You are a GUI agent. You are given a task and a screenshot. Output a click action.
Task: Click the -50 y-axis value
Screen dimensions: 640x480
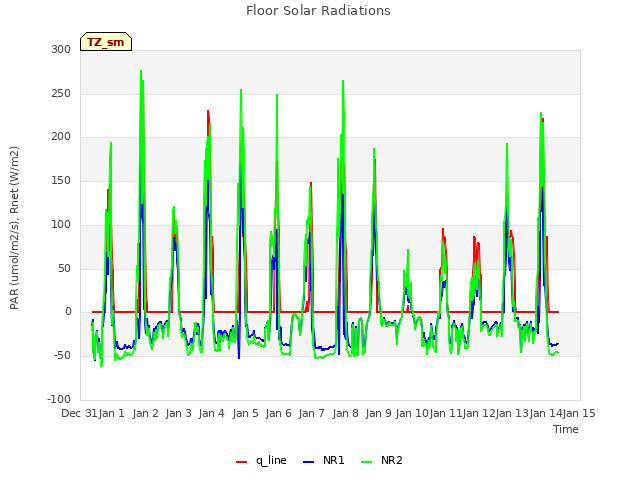(62, 356)
